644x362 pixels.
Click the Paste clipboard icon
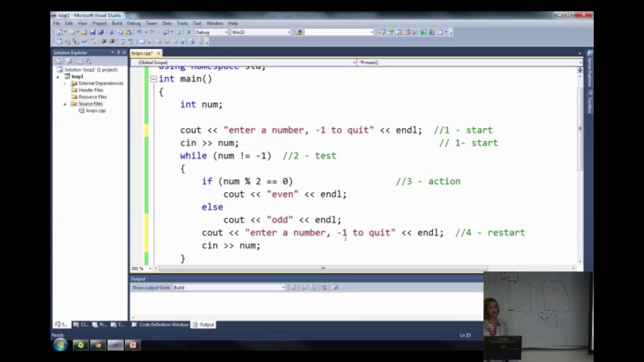pyautogui.click(x=128, y=32)
